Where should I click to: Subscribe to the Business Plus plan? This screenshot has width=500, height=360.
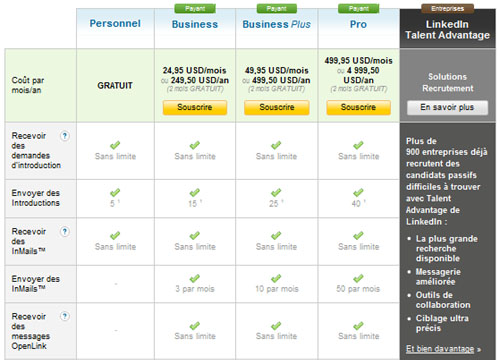point(277,107)
